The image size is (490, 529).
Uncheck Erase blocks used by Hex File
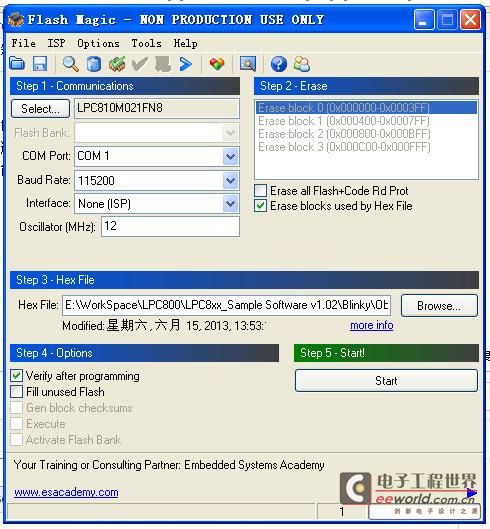coord(261,206)
